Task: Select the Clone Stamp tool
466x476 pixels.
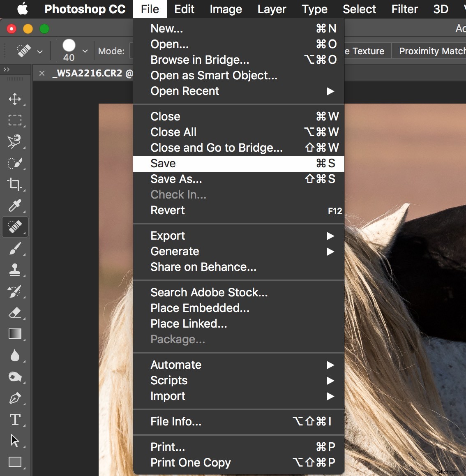Action: (15, 270)
